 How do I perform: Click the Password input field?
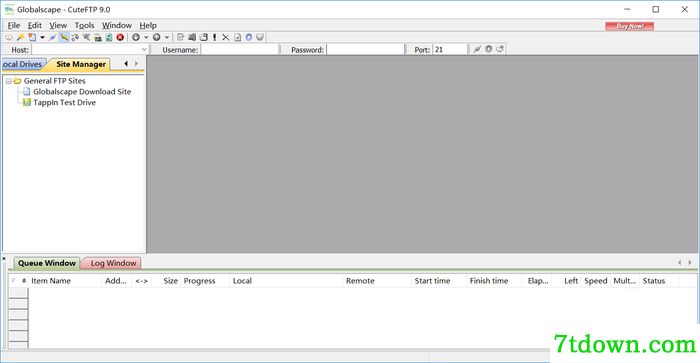pos(365,50)
